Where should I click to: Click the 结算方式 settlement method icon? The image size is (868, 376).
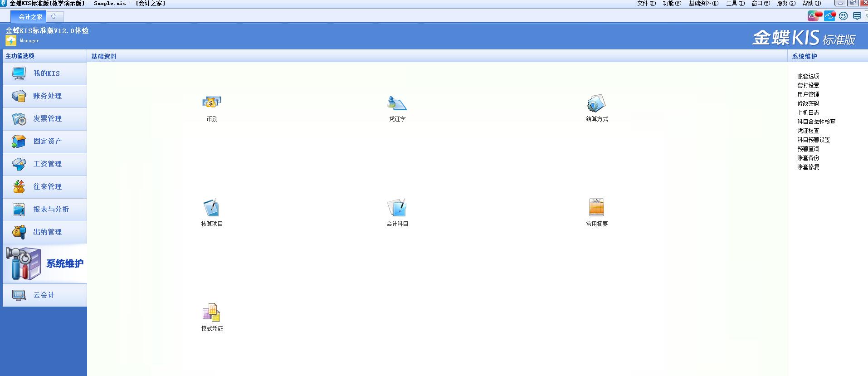[x=596, y=103]
